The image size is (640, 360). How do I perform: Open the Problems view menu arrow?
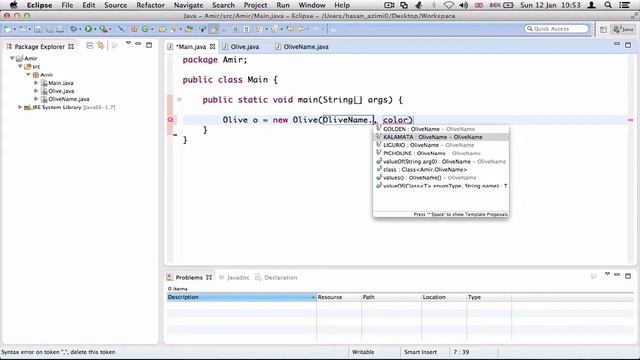coord(607,274)
